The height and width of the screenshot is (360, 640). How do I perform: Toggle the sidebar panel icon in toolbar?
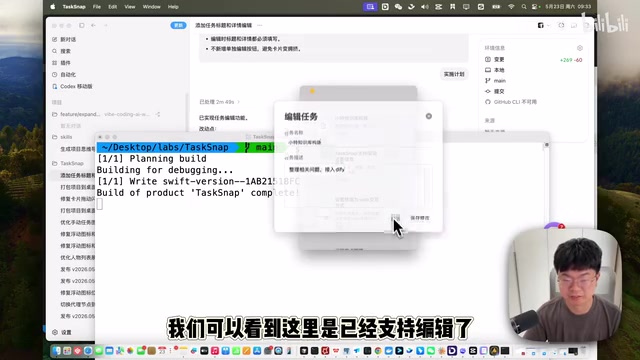coord(82,25)
